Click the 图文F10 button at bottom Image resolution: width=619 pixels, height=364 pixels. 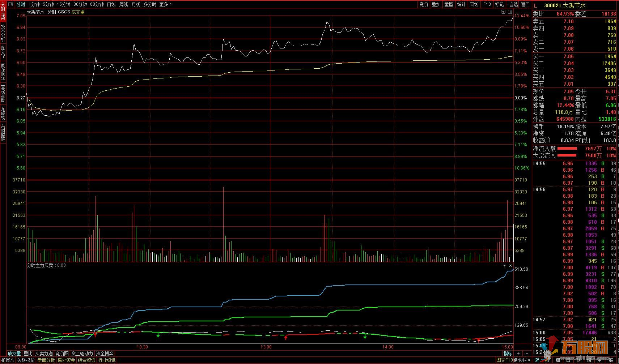(505, 360)
